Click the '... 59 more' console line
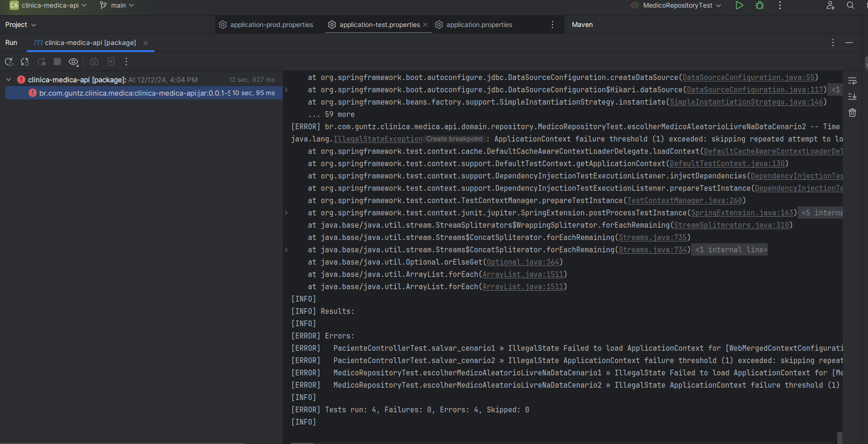The image size is (868, 444). tap(331, 114)
